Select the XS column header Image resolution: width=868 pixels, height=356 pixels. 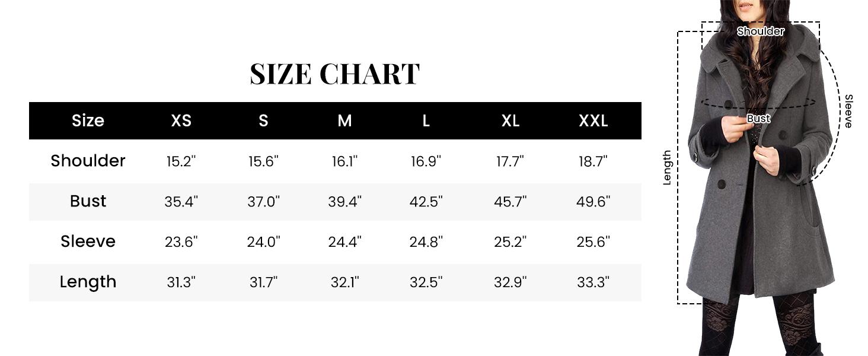coord(181,120)
